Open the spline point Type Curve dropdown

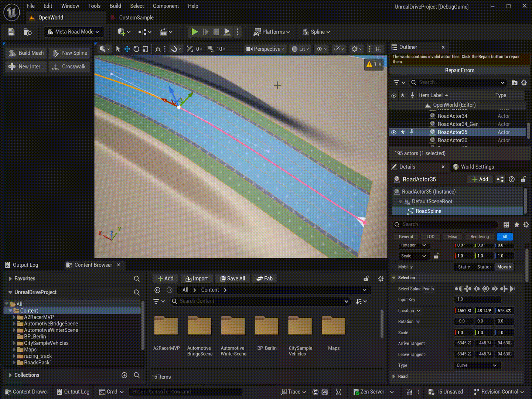[x=478, y=366]
